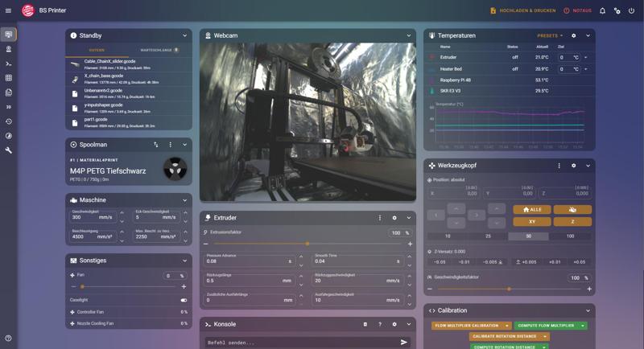Open Werkzeugkopf three-dot menu
644x349 pixels.
pyautogui.click(x=559, y=166)
